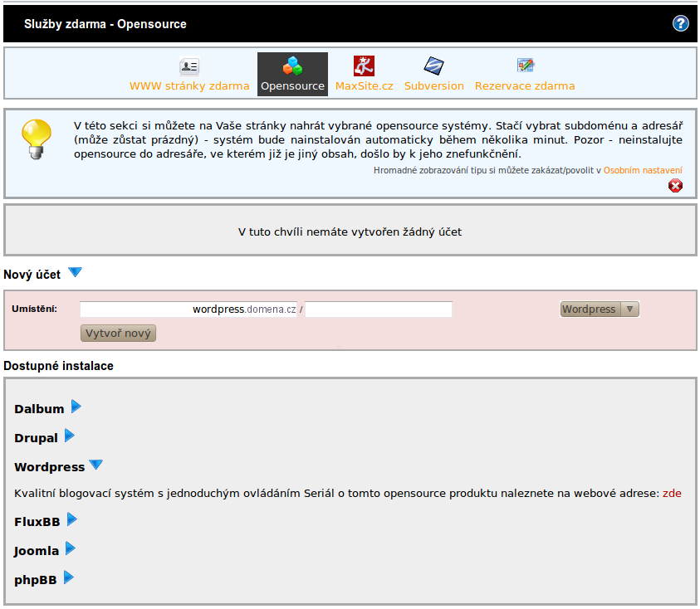
Task: Click 'V tuto chvíli nemáte vytvořen žádný účet'
Action: click(350, 232)
